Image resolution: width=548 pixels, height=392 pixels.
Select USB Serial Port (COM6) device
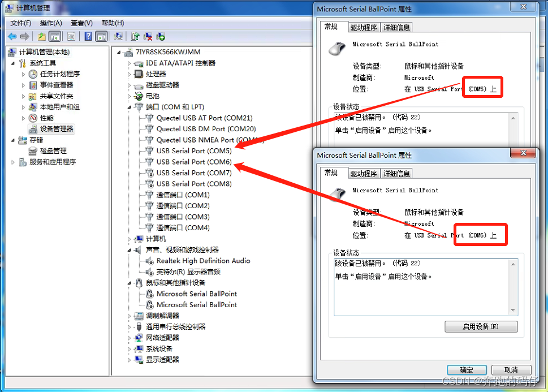point(194,162)
